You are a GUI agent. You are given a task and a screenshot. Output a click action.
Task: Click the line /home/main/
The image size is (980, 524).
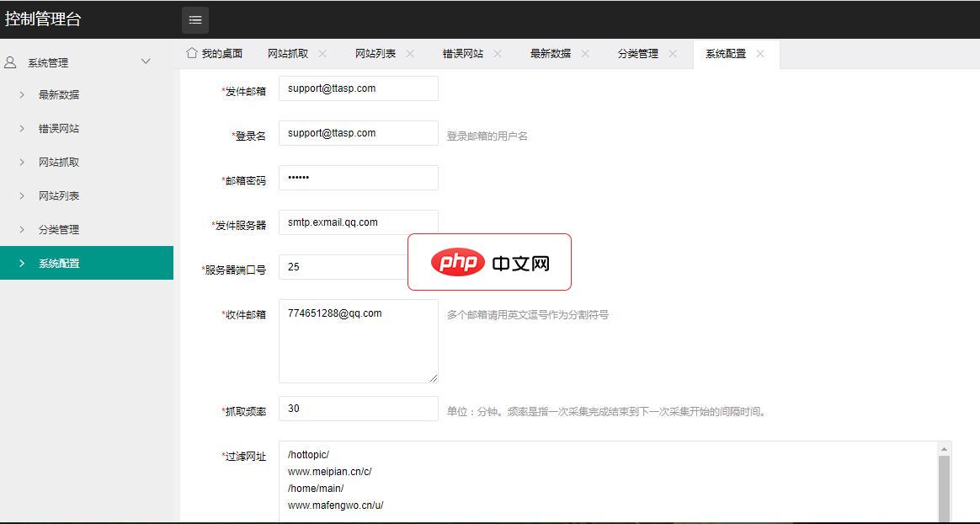[x=316, y=489]
